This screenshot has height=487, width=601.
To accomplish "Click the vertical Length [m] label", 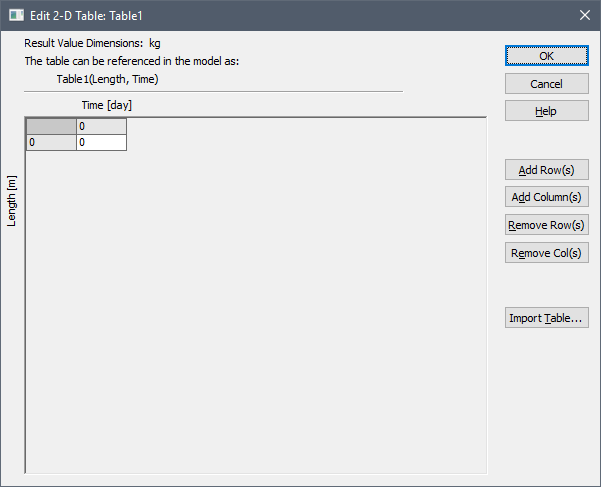I will coord(11,201).
